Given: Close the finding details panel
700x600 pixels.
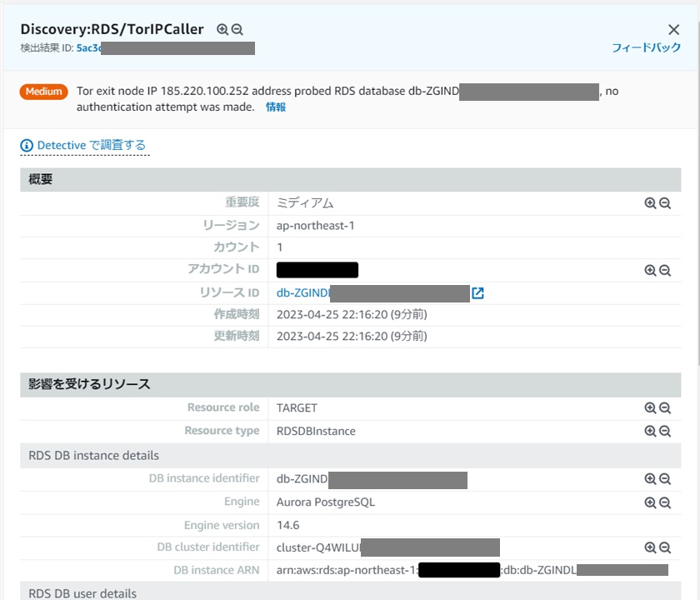Looking at the screenshot, I should point(673,29).
